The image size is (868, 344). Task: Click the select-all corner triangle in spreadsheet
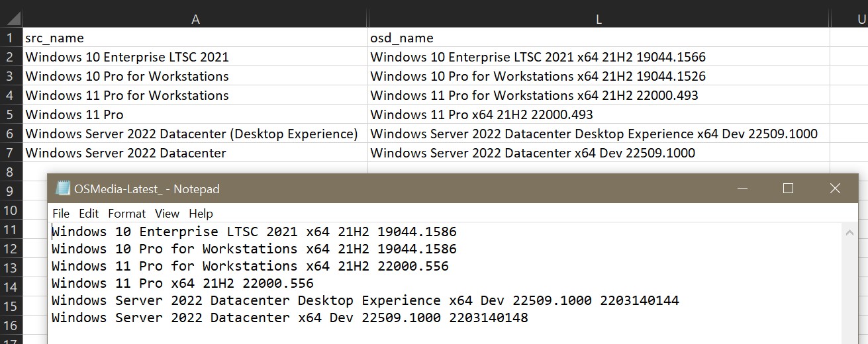(13, 19)
